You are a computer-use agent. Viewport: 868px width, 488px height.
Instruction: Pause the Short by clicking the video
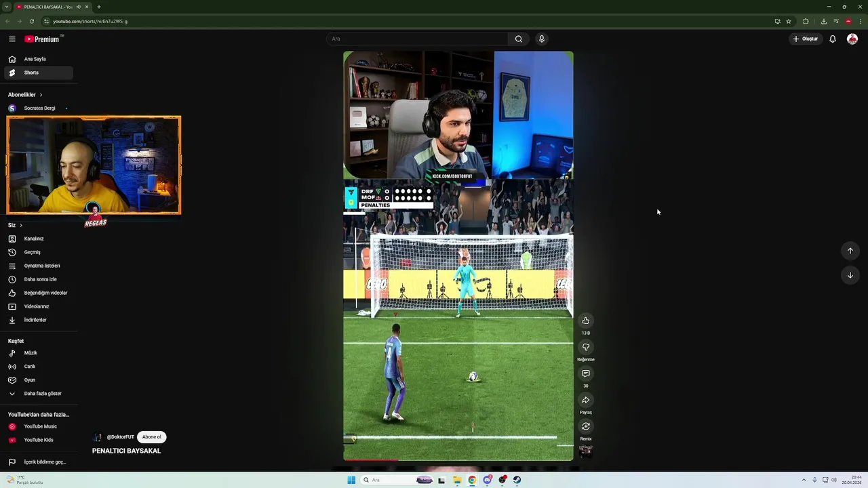pos(458,256)
